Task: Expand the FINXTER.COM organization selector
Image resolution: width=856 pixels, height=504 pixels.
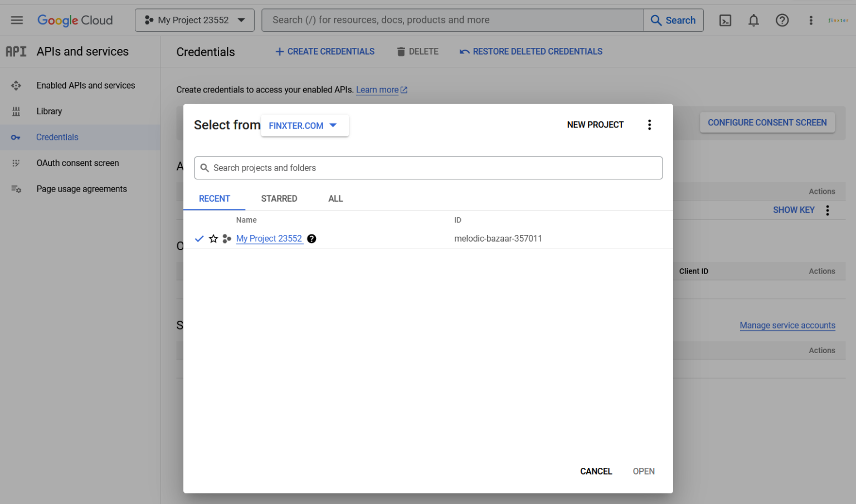Action: [x=304, y=125]
